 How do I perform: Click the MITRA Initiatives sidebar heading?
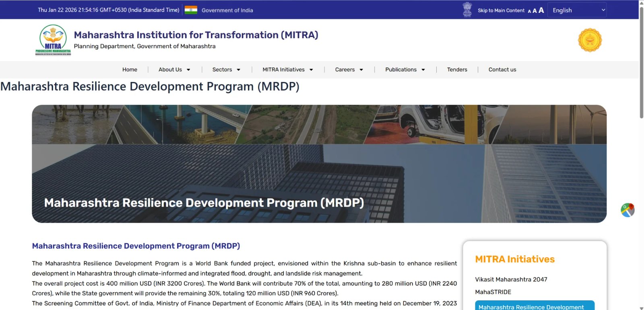[x=515, y=259]
